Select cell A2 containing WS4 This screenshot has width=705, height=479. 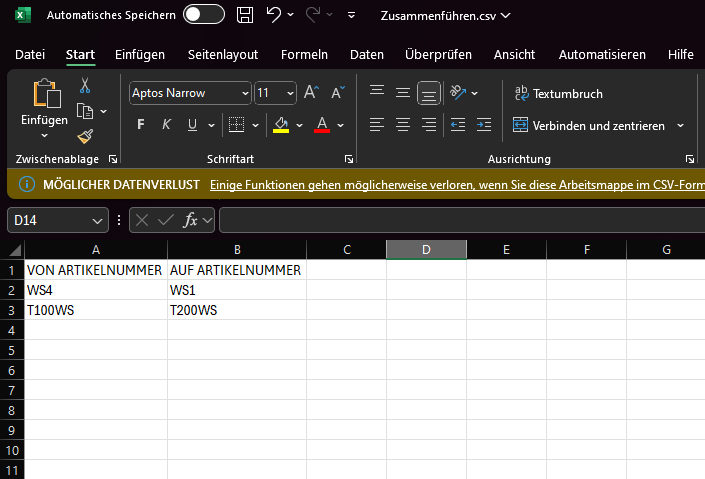(x=96, y=290)
